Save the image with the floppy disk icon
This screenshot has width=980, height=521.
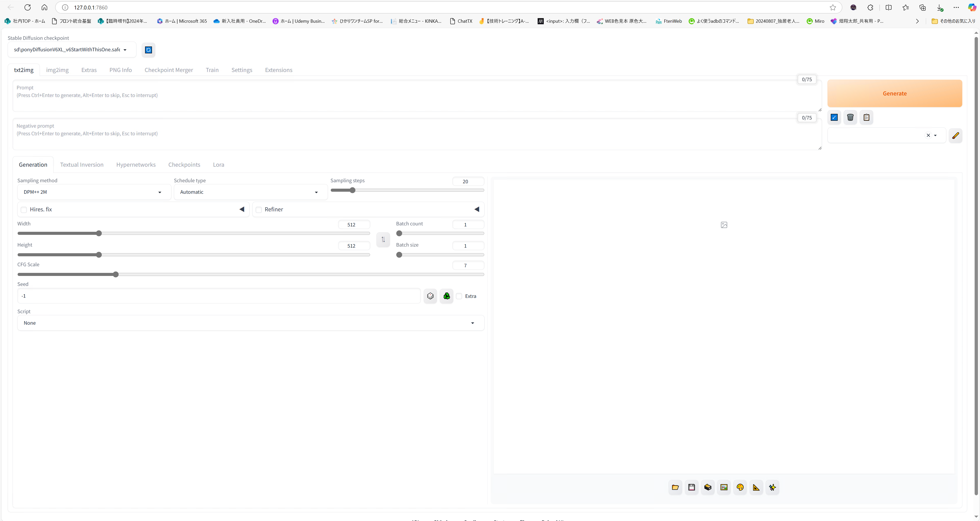point(692,487)
